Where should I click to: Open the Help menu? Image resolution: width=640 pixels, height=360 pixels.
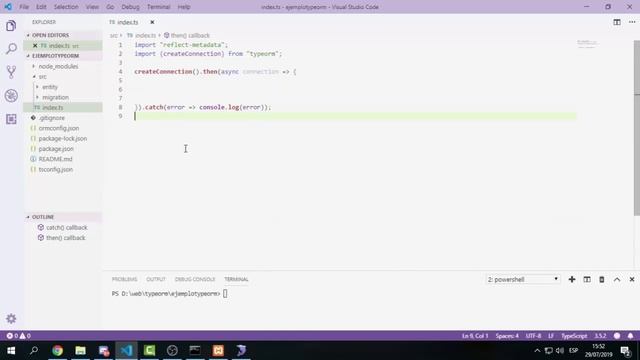[184, 7]
